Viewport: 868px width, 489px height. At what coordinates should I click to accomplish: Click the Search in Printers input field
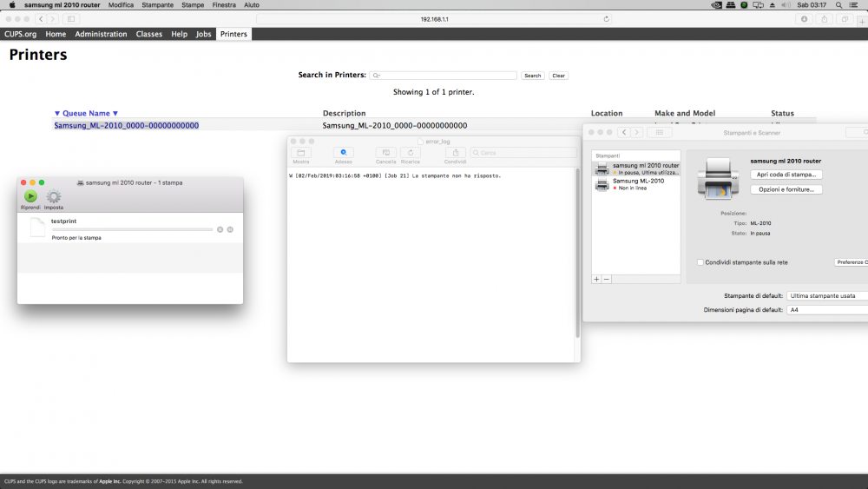tap(443, 76)
